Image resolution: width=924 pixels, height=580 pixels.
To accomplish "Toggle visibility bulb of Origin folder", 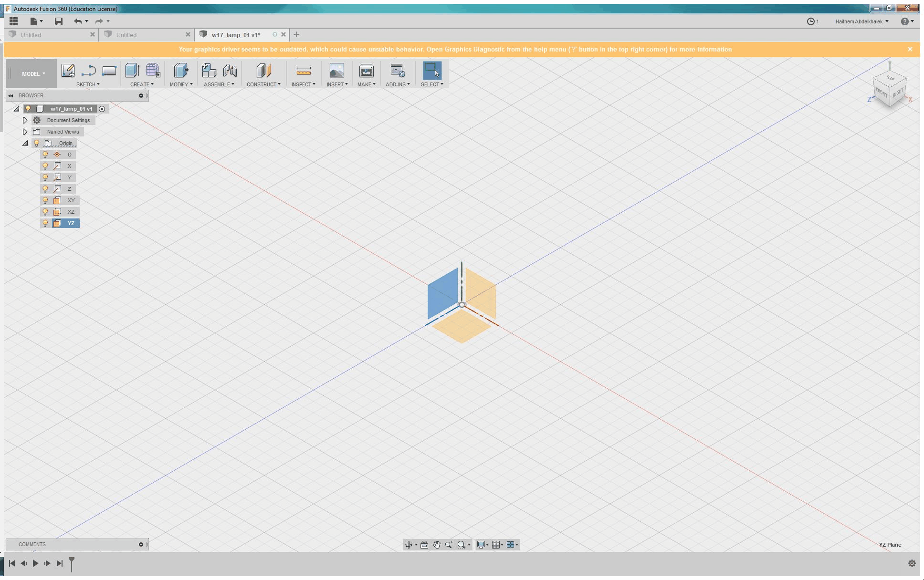I will [x=37, y=143].
